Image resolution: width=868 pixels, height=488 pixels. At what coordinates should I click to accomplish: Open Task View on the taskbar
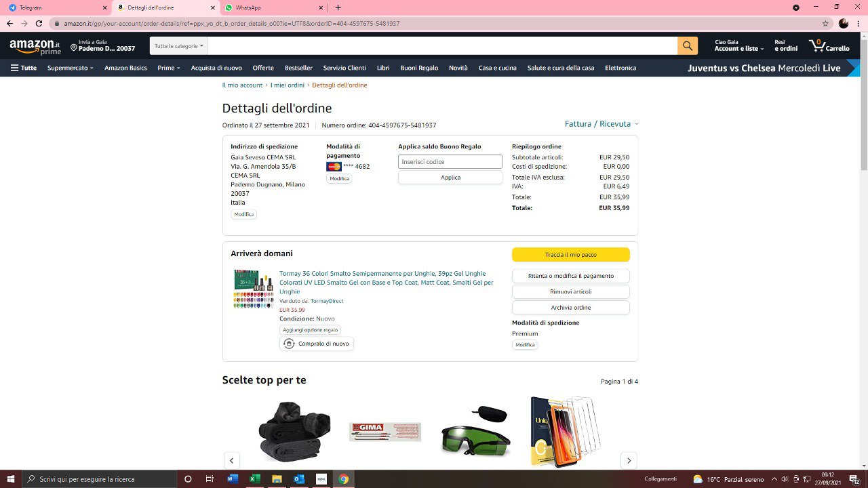210,479
